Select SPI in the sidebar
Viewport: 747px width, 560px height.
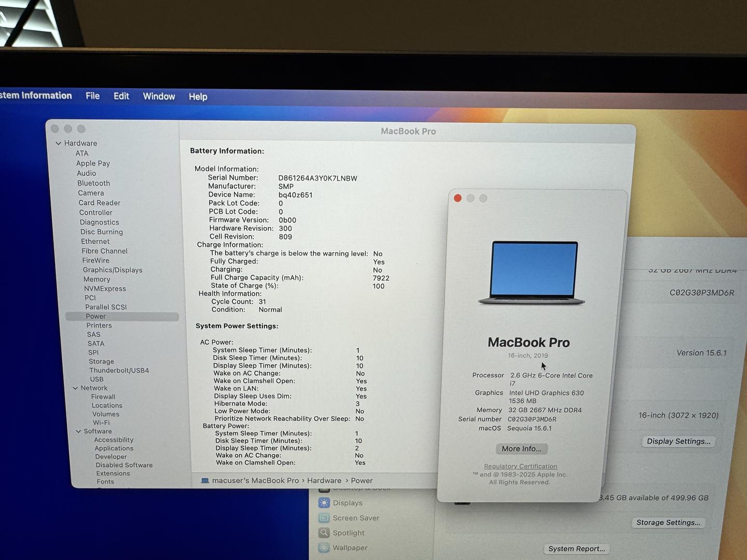pyautogui.click(x=93, y=352)
